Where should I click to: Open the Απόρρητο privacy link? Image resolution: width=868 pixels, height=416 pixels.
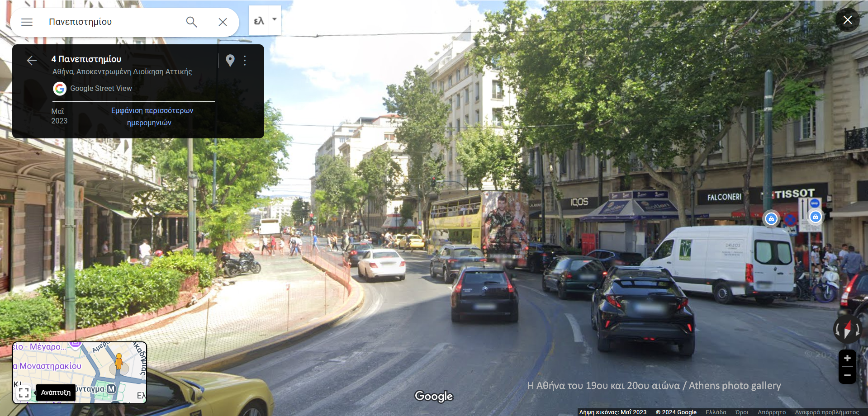click(771, 412)
